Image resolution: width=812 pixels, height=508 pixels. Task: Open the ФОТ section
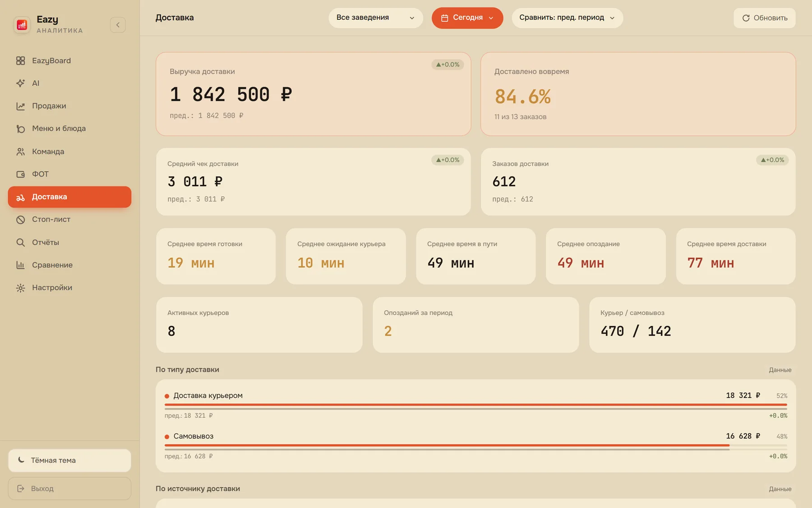(69, 174)
